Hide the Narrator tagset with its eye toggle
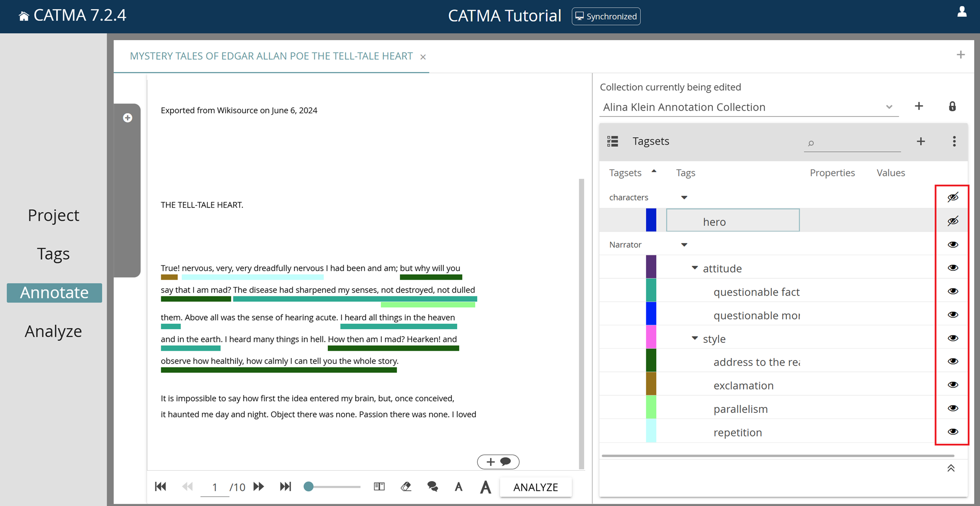980x506 pixels. click(953, 244)
